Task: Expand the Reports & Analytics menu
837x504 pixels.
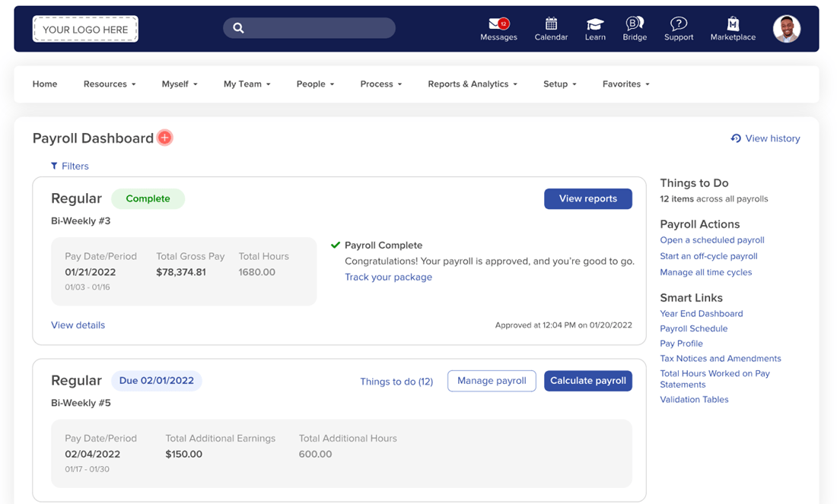Action: coord(472,84)
